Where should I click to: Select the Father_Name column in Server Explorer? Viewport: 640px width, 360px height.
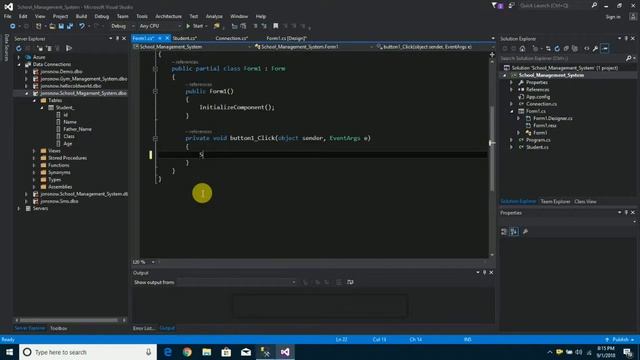77,129
